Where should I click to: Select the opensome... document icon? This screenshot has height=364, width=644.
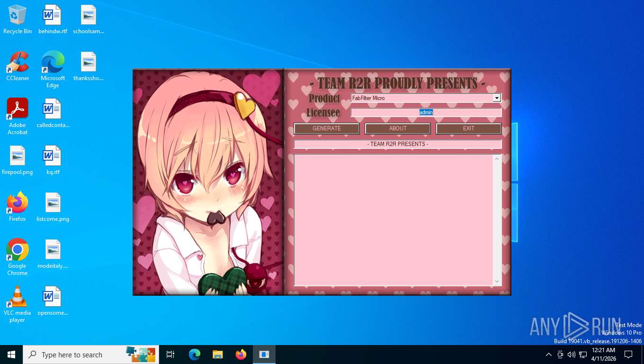click(x=53, y=301)
